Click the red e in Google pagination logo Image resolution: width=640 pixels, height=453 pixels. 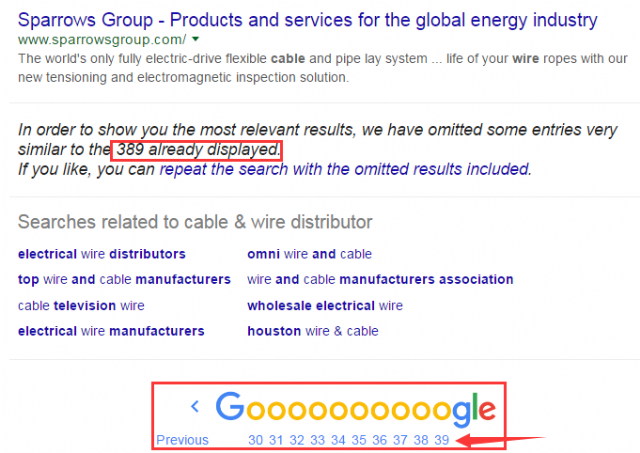tap(487, 409)
